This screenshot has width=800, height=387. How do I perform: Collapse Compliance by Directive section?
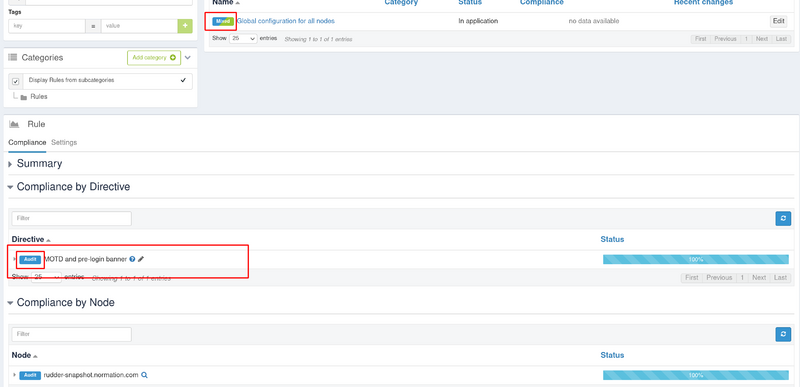pos(69,187)
